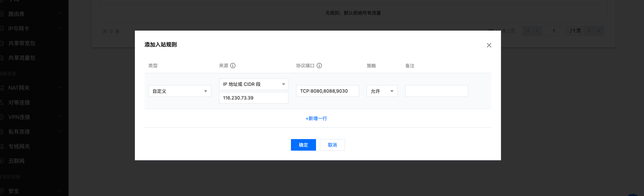Collapse the 安全 section chevron
Image resolution: width=644 pixels, height=196 pixels.
pos(59,190)
